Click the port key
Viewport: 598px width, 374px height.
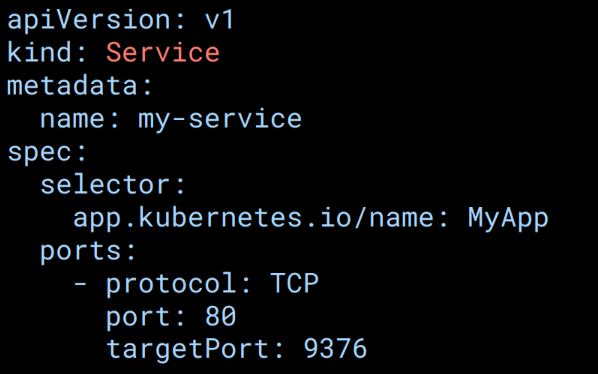[138, 318]
